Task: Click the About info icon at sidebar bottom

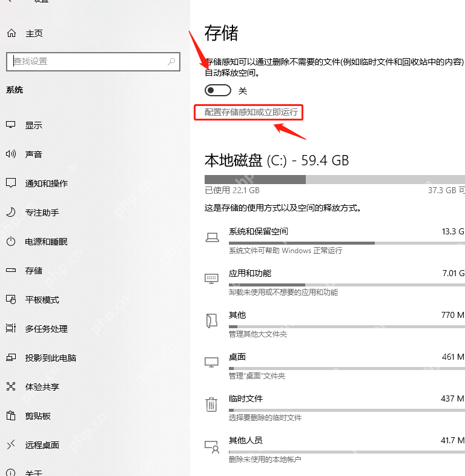Action: pos(11,472)
